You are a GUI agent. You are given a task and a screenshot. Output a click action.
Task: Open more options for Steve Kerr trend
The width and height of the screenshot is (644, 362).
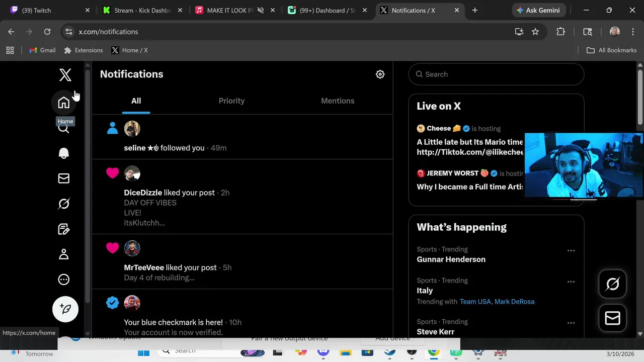click(x=571, y=323)
